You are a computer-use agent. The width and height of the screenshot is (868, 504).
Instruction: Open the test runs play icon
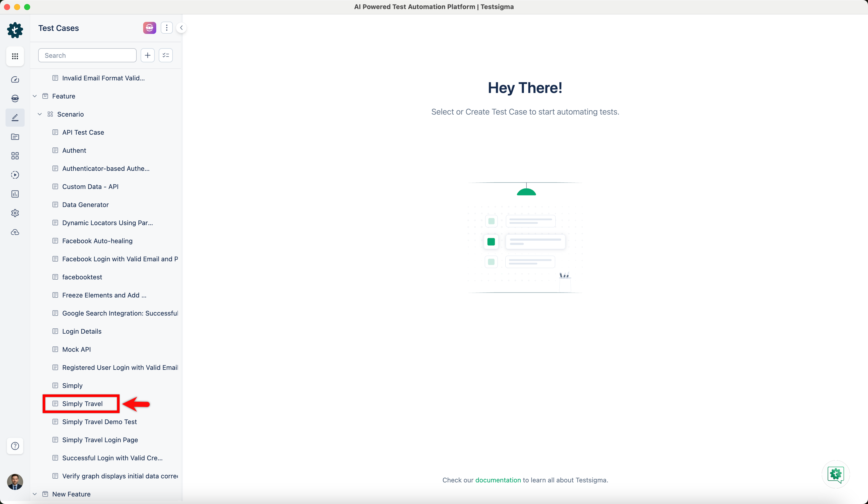[x=15, y=175]
